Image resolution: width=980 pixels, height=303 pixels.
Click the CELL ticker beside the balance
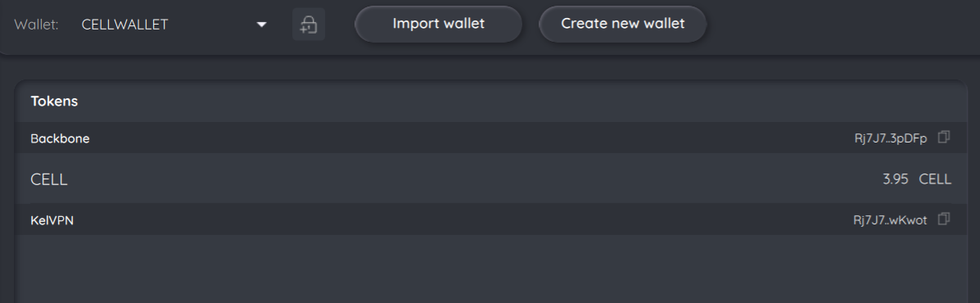click(x=935, y=179)
